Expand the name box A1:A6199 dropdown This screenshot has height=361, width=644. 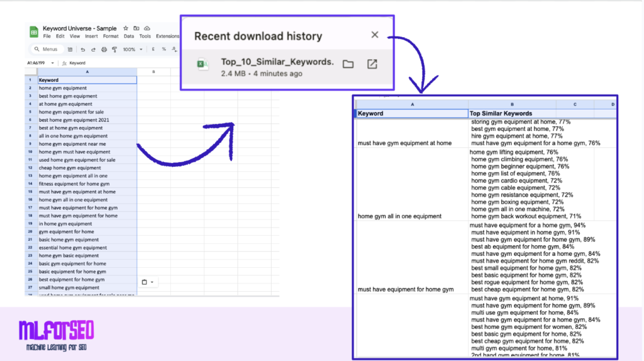(53, 64)
